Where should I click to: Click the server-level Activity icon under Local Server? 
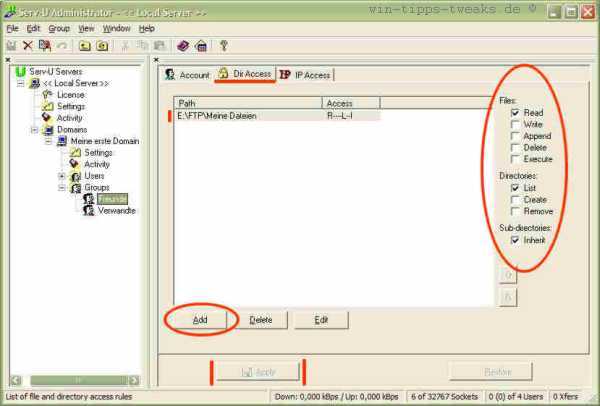click(47, 117)
